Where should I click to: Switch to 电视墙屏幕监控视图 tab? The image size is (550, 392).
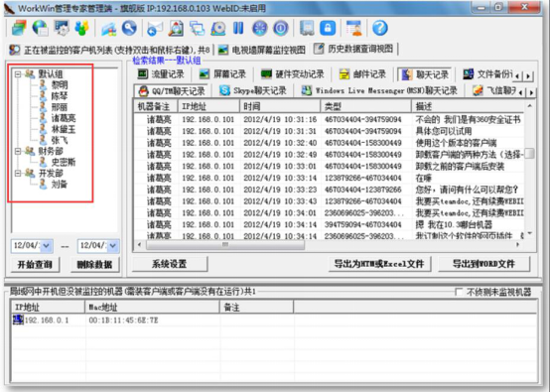pos(261,50)
